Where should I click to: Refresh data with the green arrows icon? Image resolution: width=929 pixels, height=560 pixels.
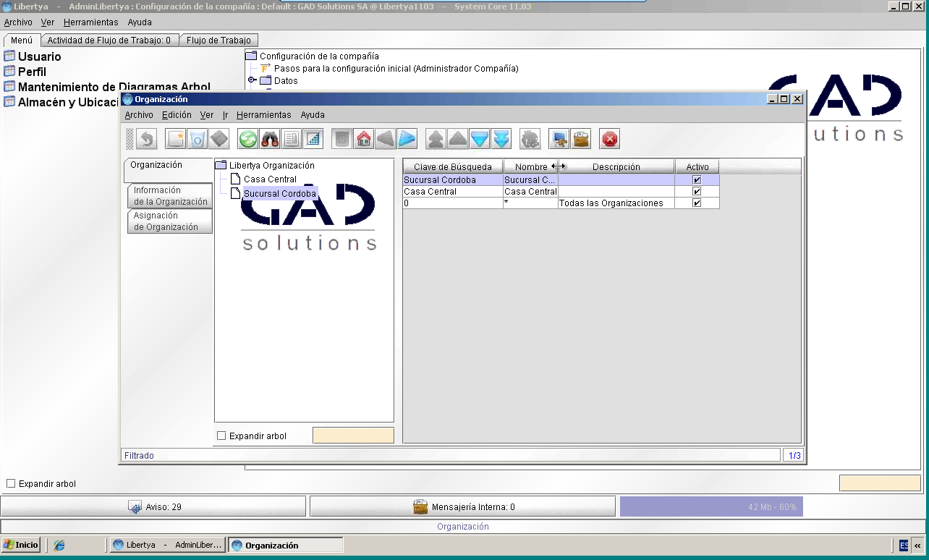pos(248,139)
